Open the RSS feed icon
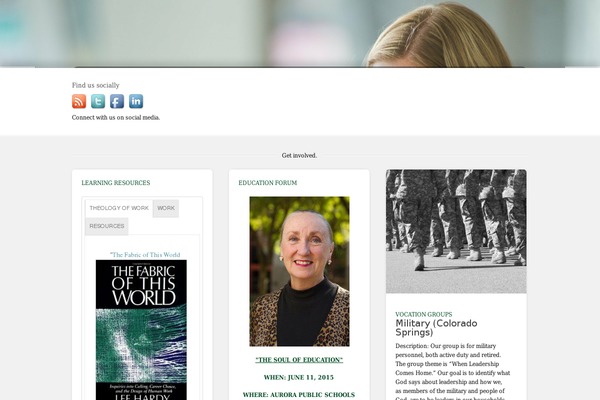Screen dimensions: 600x400 coord(79,101)
